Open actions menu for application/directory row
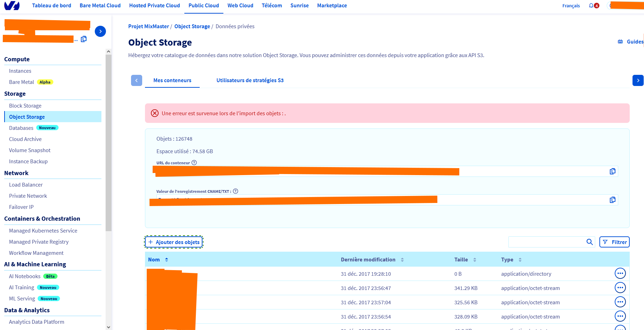This screenshot has width=644, height=330. 620,274
